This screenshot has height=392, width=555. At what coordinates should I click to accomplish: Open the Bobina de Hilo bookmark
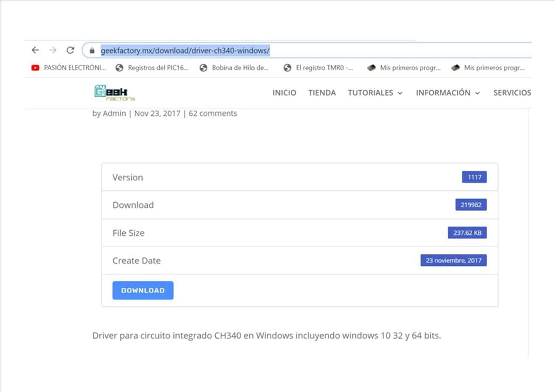click(x=235, y=67)
